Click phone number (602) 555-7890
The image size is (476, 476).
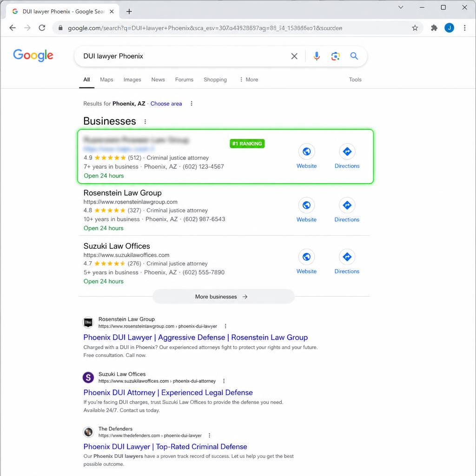coord(204,272)
